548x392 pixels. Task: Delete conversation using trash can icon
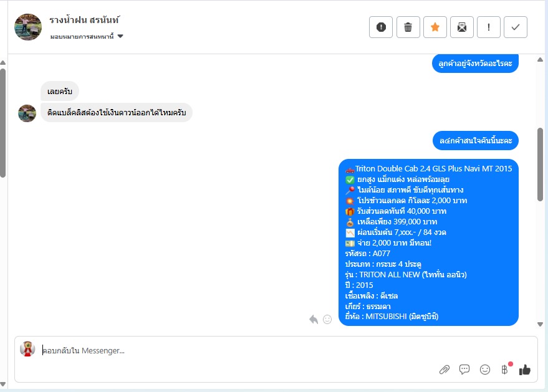click(x=408, y=27)
